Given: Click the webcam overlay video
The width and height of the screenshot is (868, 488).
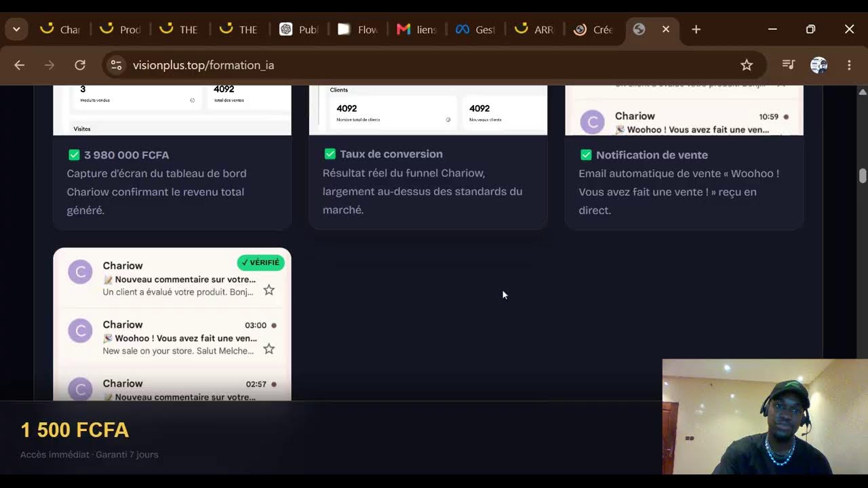Looking at the screenshot, I should coord(765,417).
